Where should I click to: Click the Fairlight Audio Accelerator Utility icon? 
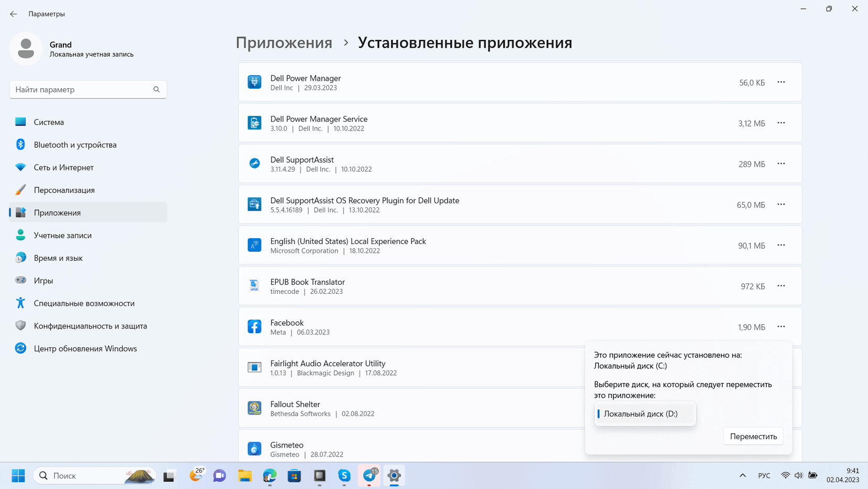(x=254, y=367)
